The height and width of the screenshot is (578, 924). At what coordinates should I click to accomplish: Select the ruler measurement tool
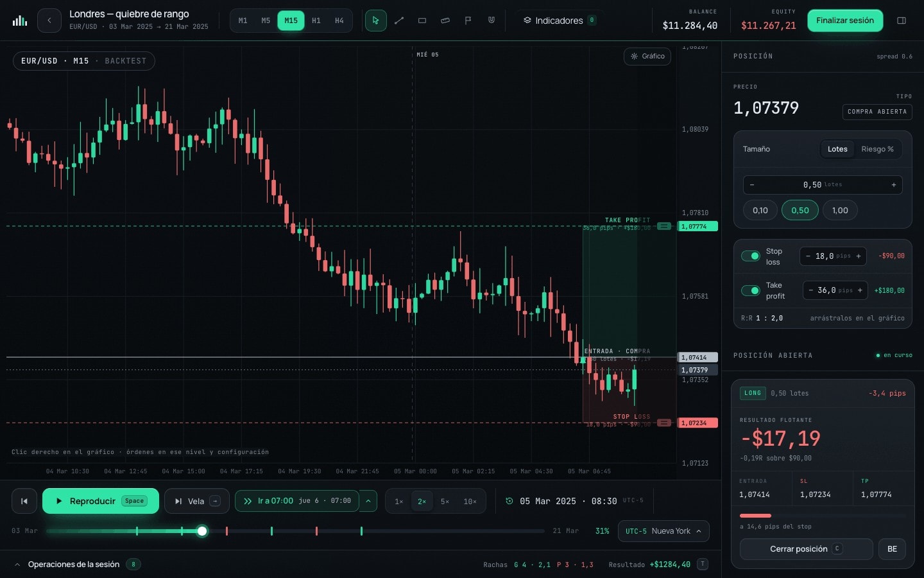click(445, 21)
